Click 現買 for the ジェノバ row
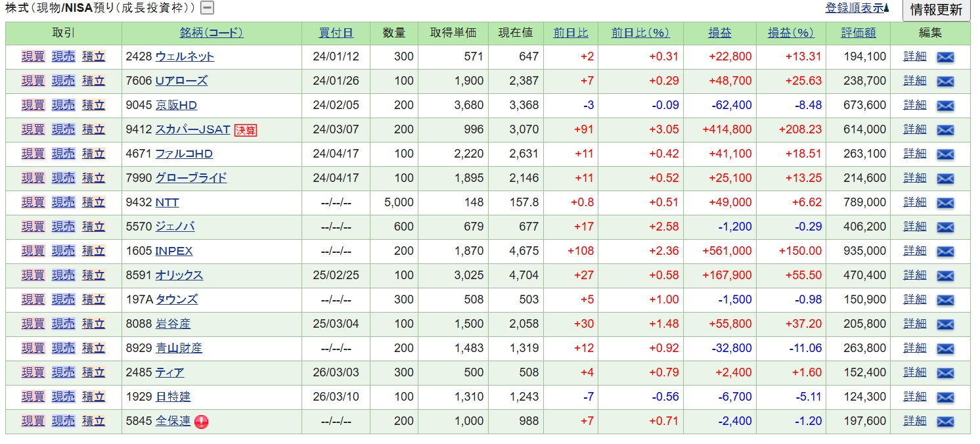 click(33, 227)
